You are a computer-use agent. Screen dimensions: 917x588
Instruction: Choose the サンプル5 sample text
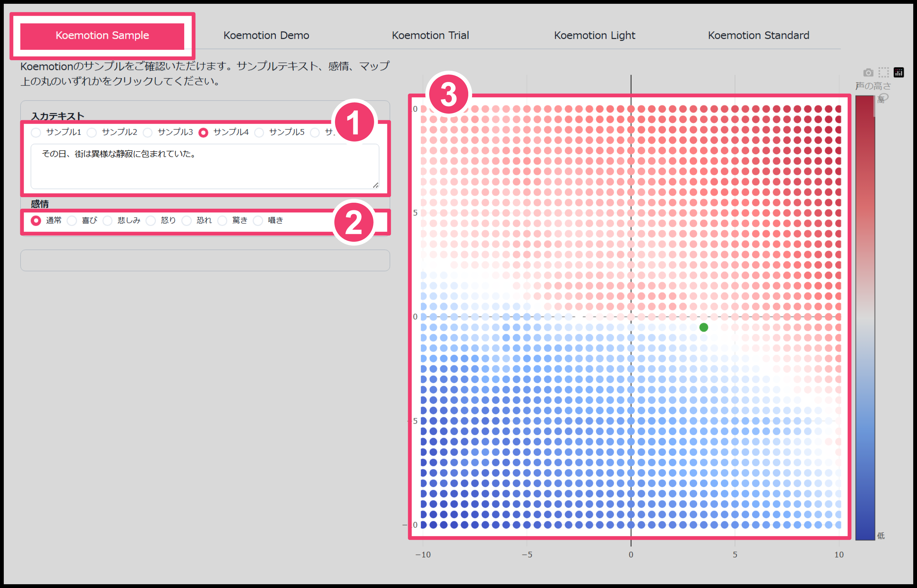coord(259,133)
